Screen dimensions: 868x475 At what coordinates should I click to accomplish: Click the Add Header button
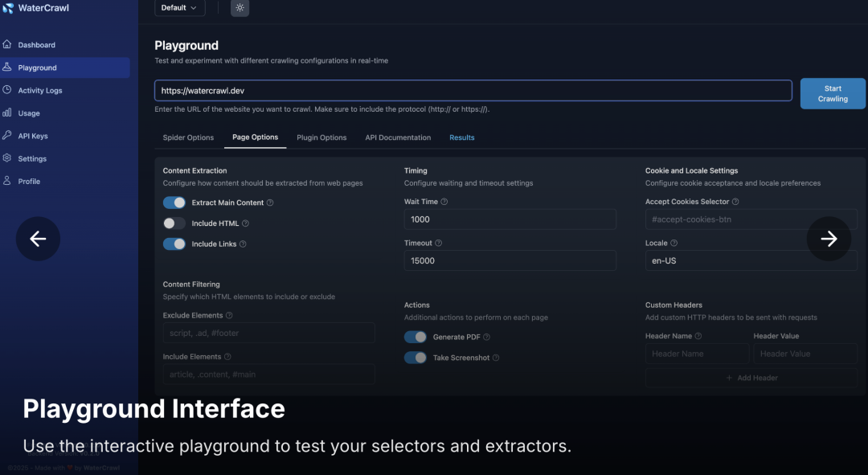coord(751,378)
